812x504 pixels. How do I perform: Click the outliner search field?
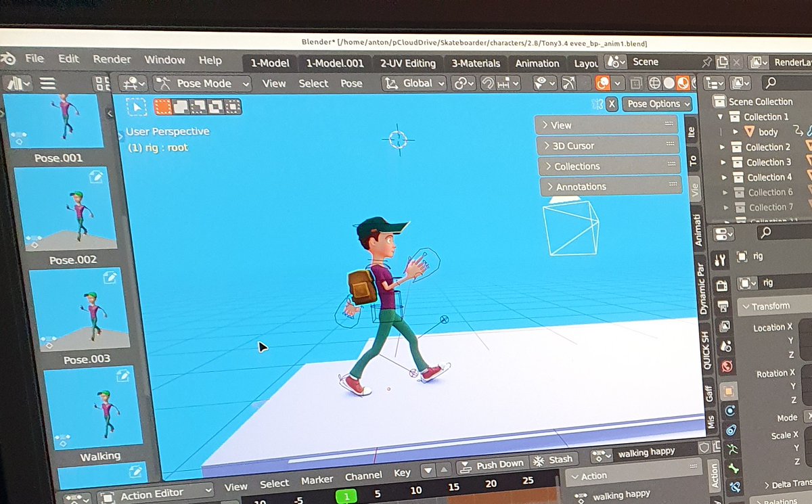tap(786, 83)
